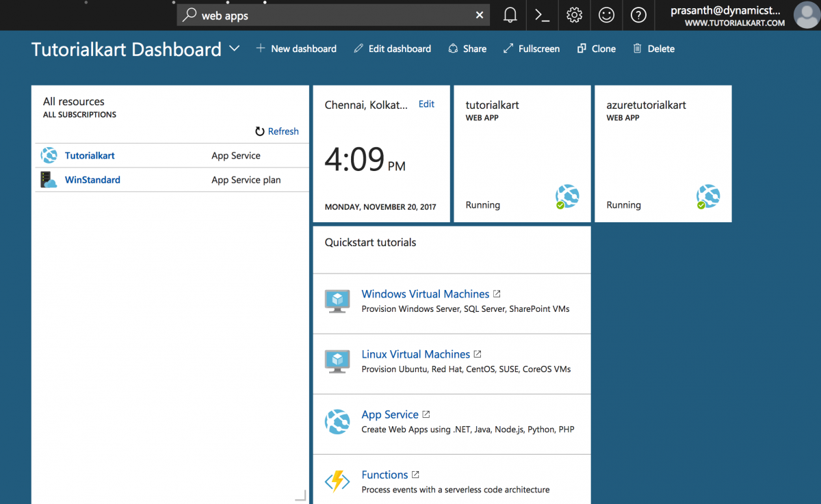Click the resize handle of All resources tile
The height and width of the screenshot is (504, 821).
[x=300, y=495]
